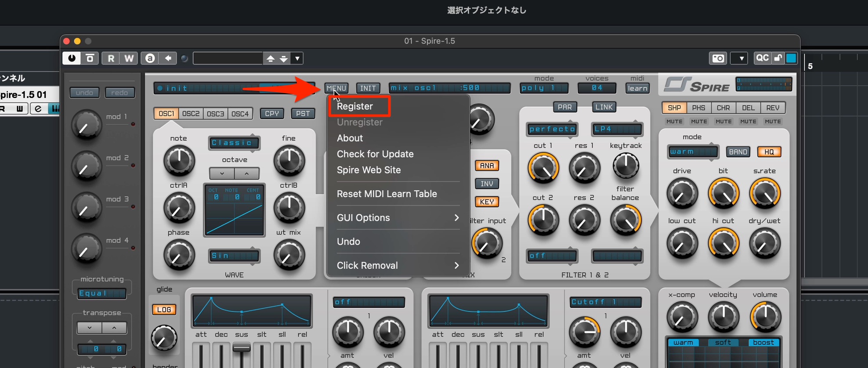Load next preset with down arrow
Screen dimensions: 868x368
[284, 58]
